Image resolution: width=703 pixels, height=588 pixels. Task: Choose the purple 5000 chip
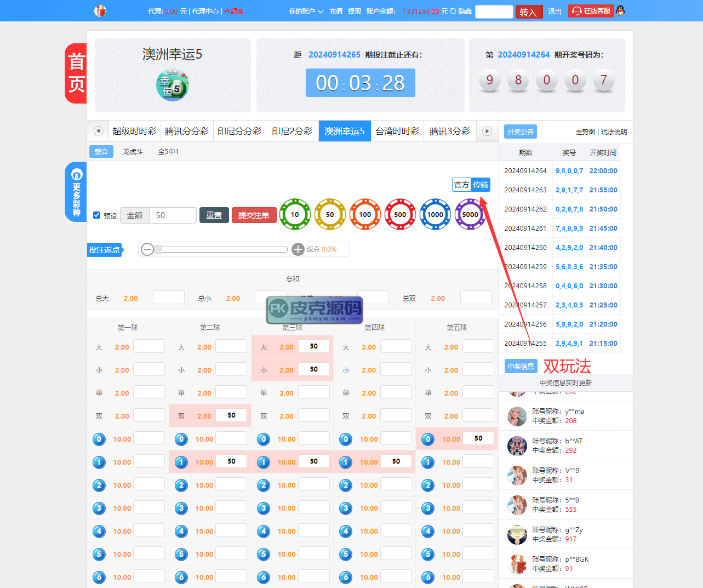click(x=470, y=214)
